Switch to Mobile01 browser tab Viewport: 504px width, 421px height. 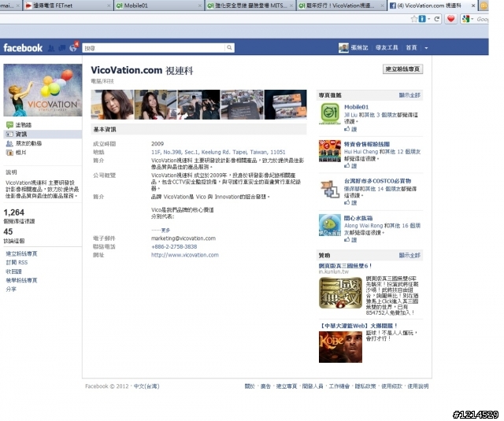(x=159, y=6)
